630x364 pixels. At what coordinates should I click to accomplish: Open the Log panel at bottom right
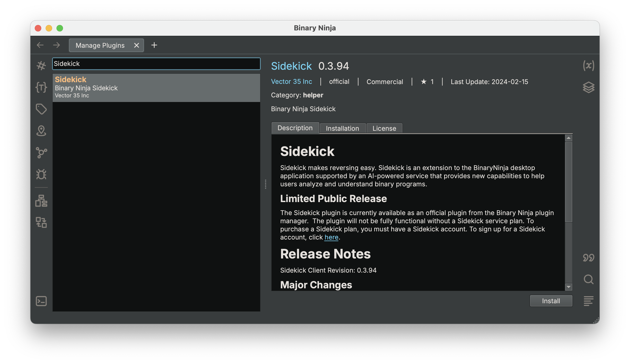[589, 301]
